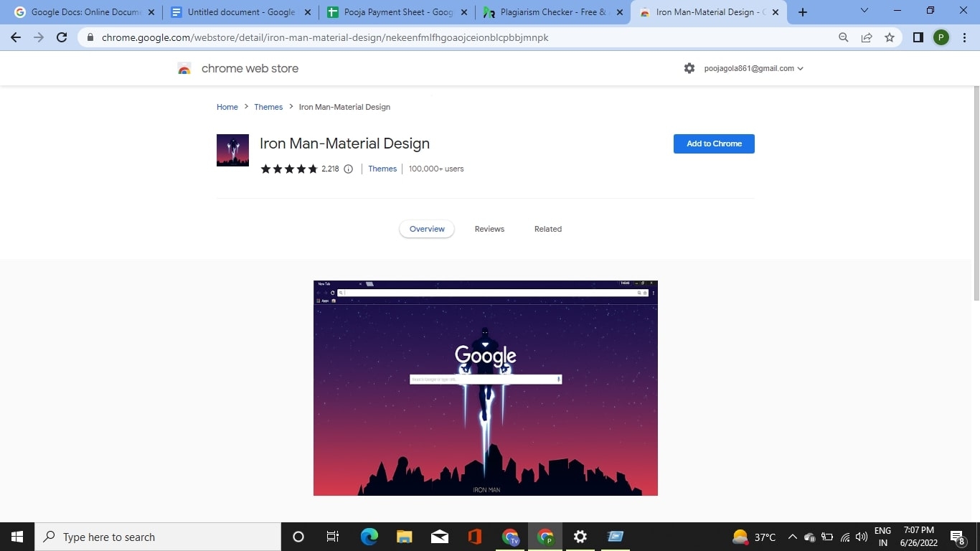Click the zoom magnifier icon in address bar
Viewport: 980px width, 551px height.
[x=844, y=37]
